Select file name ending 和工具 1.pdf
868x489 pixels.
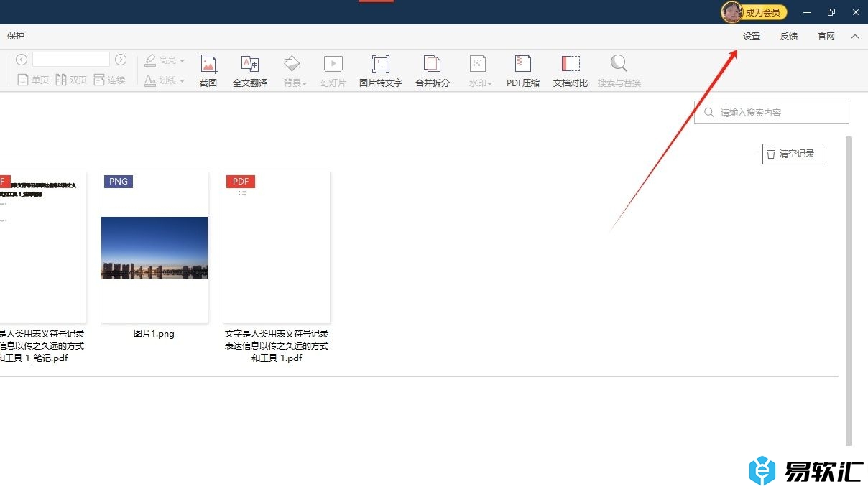277,346
